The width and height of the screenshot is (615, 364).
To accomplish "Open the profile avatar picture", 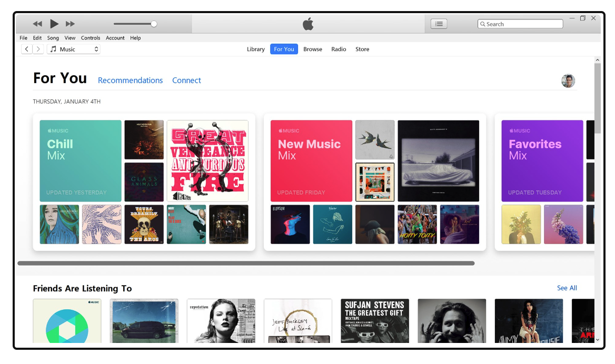I will tap(568, 80).
